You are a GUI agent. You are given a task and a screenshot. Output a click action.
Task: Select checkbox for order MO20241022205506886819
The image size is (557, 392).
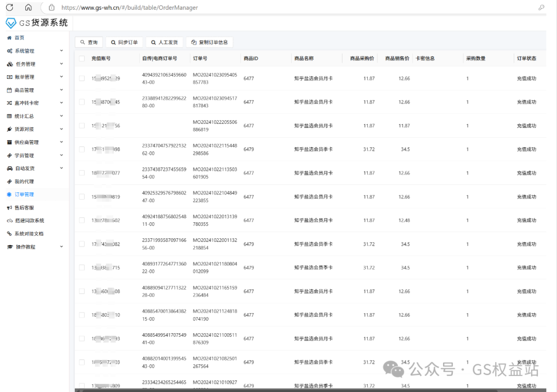click(x=82, y=126)
